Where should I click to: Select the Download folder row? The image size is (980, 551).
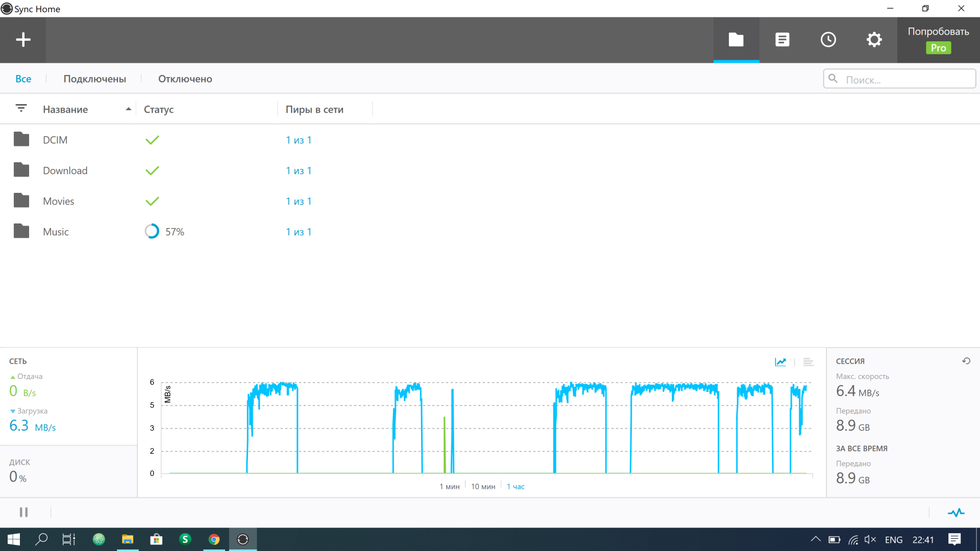pyautogui.click(x=490, y=170)
